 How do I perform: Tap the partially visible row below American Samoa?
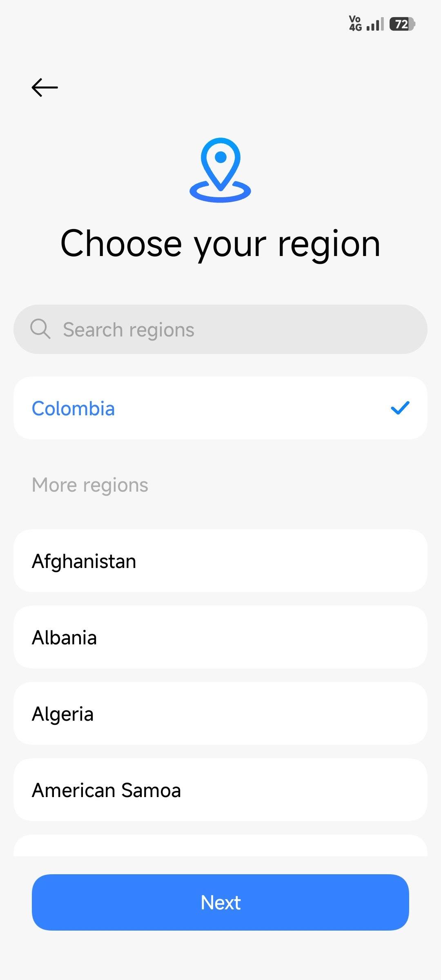(220, 846)
